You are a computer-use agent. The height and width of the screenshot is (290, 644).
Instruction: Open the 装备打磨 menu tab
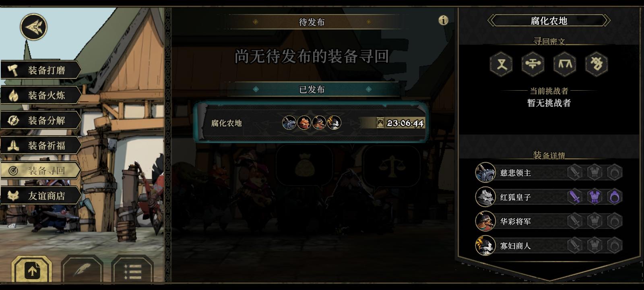click(41, 70)
